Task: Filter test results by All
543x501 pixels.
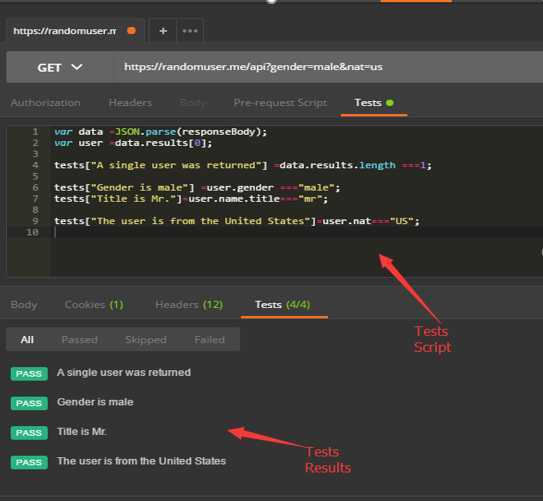Action: pos(27,340)
